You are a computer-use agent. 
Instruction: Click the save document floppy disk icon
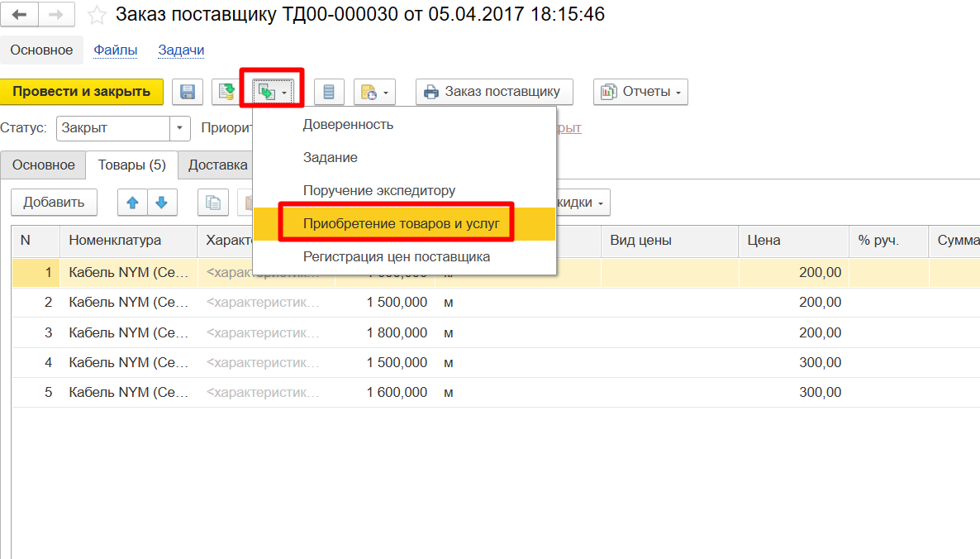tap(188, 92)
